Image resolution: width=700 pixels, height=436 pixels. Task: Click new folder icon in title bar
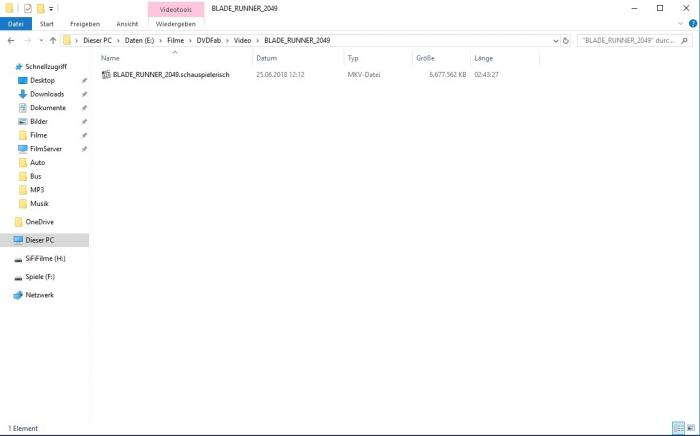click(41, 8)
